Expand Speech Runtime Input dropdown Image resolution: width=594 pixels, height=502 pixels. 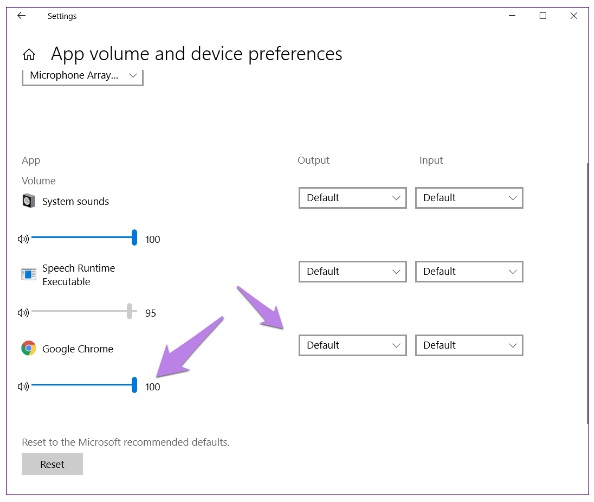click(469, 271)
